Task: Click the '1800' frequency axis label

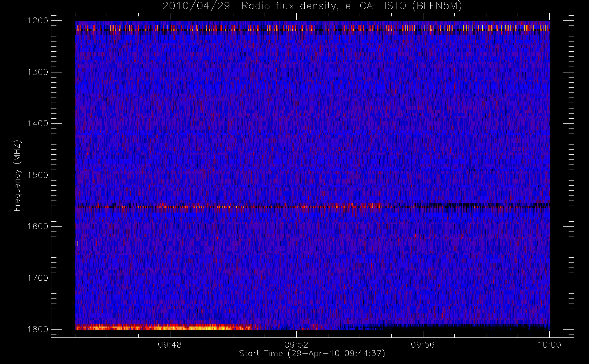Action: pos(38,329)
